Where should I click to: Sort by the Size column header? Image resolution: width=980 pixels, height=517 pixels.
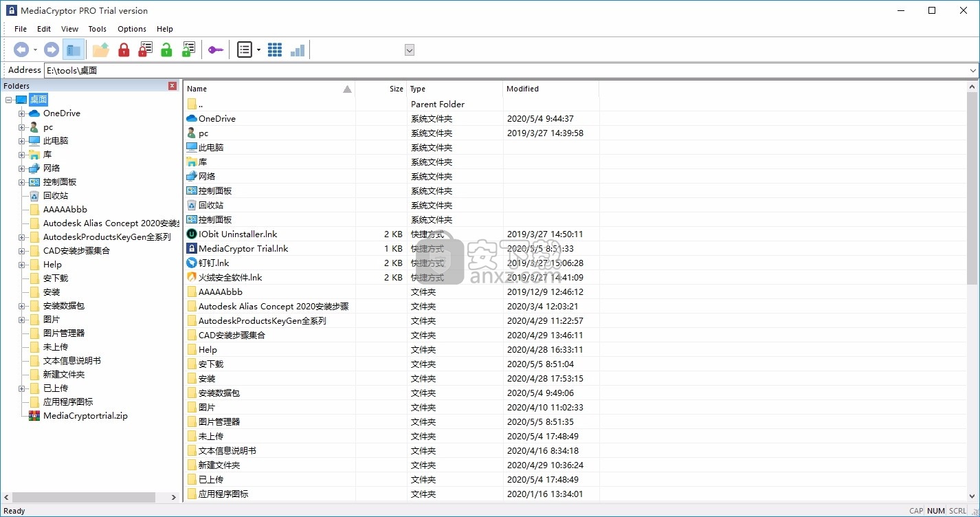tap(381, 89)
